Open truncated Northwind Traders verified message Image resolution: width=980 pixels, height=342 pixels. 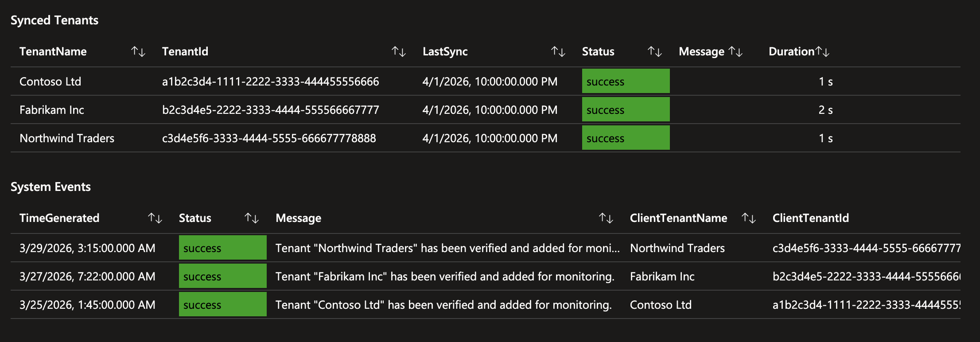pos(447,248)
